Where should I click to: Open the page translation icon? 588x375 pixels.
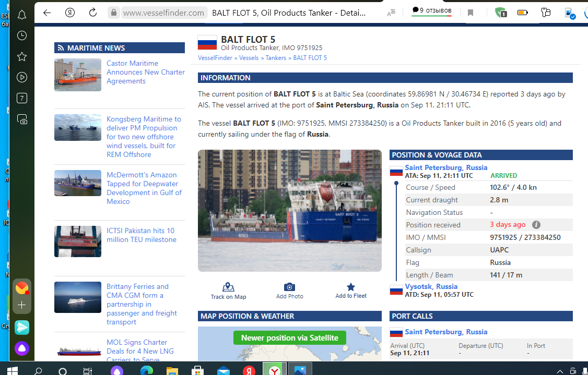(x=391, y=13)
